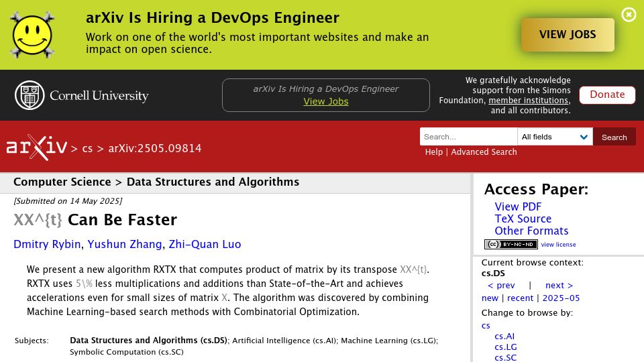This screenshot has height=362, width=644.
Task: Click the Search button
Action: [614, 137]
